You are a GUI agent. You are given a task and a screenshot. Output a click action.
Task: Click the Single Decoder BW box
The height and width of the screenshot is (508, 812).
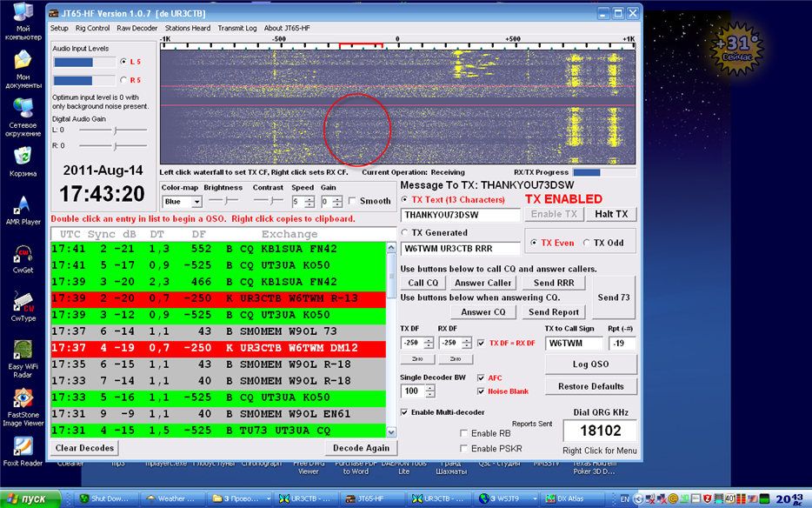pos(411,391)
